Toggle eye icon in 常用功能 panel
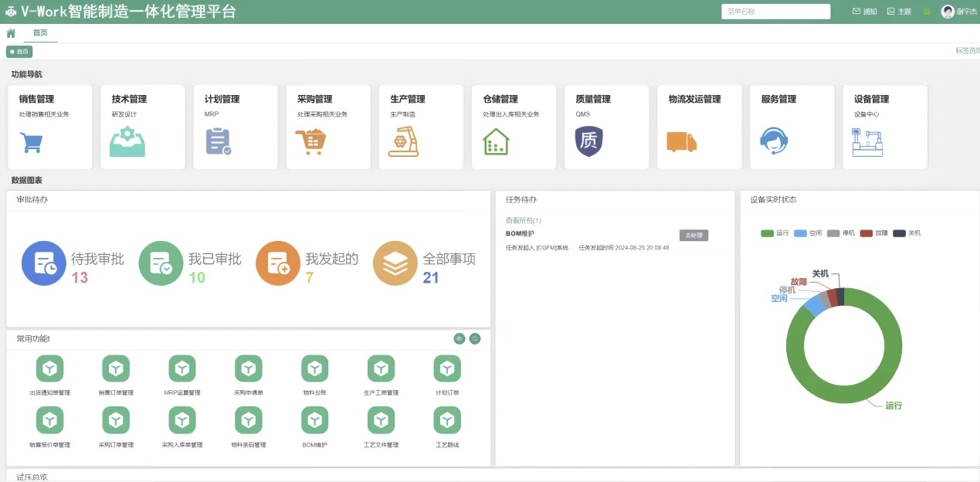The width and height of the screenshot is (980, 482). [x=459, y=338]
